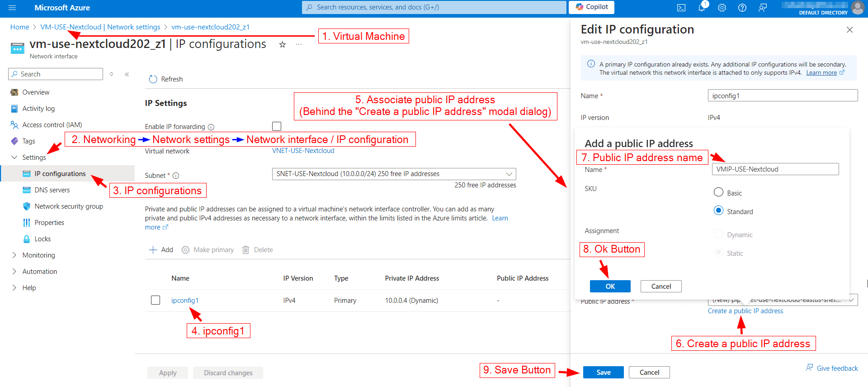Focus the top search resources box

pyautogui.click(x=434, y=7)
